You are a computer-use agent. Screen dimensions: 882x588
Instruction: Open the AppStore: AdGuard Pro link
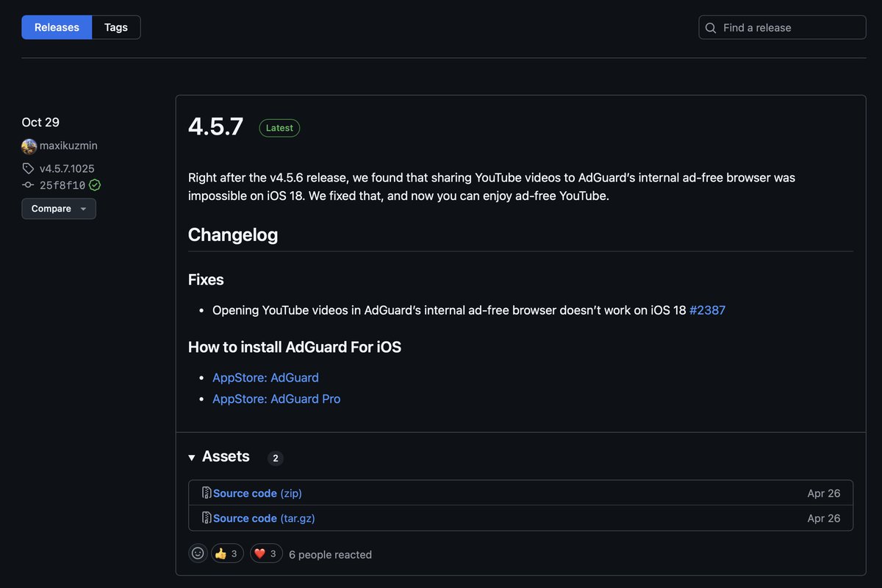[276, 399]
